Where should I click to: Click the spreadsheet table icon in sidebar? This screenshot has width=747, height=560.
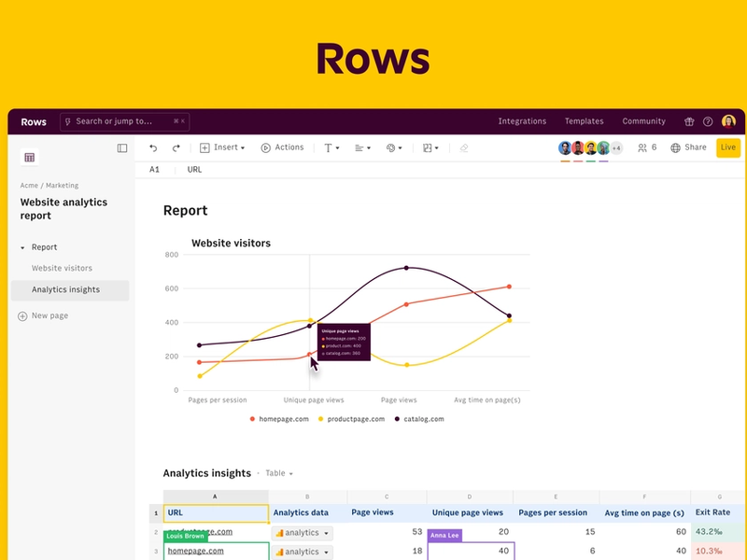pos(30,158)
